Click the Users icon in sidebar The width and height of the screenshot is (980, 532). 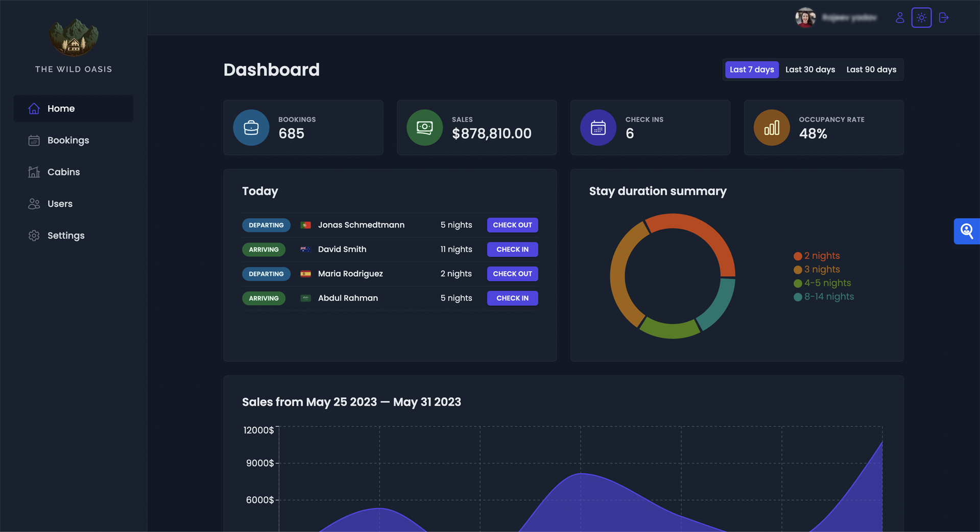(x=34, y=204)
